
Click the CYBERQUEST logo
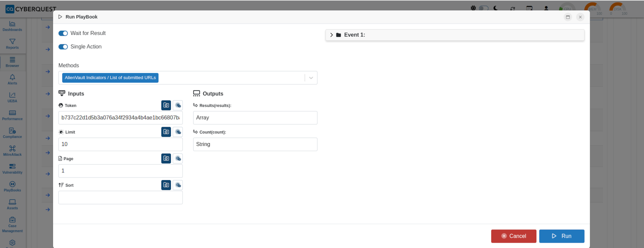(31, 9)
